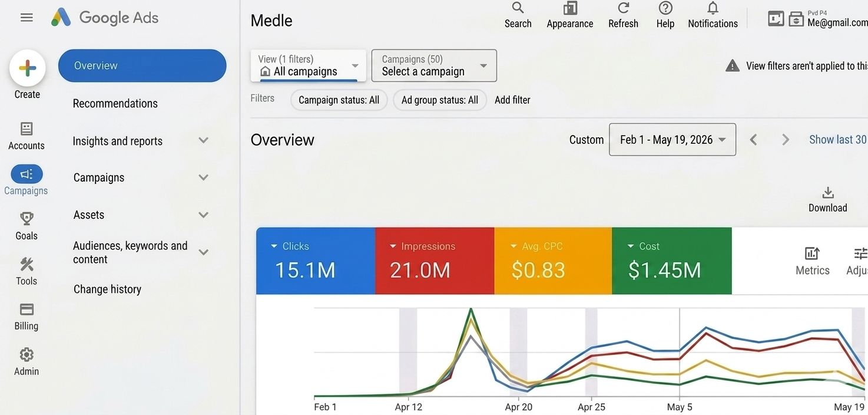Viewport: 868px width, 415px height.
Task: Click the Medle account name heading
Action: [271, 21]
